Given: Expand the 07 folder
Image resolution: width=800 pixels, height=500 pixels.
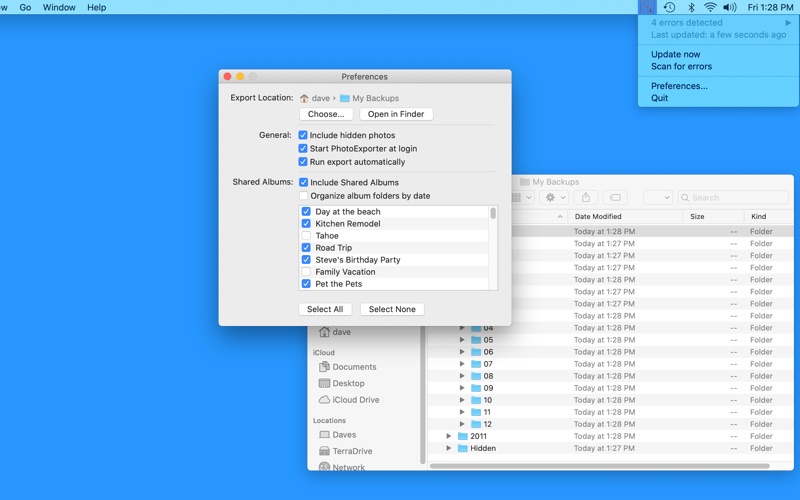Looking at the screenshot, I should (x=462, y=364).
